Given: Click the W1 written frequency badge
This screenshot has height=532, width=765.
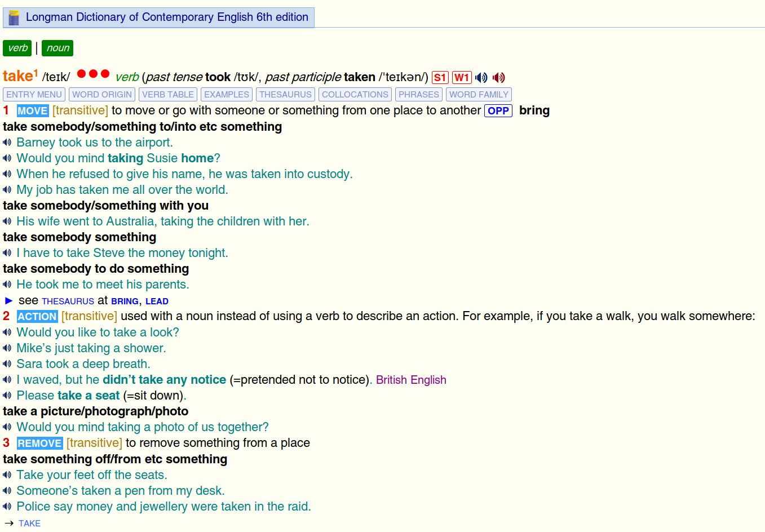Looking at the screenshot, I should tap(462, 78).
